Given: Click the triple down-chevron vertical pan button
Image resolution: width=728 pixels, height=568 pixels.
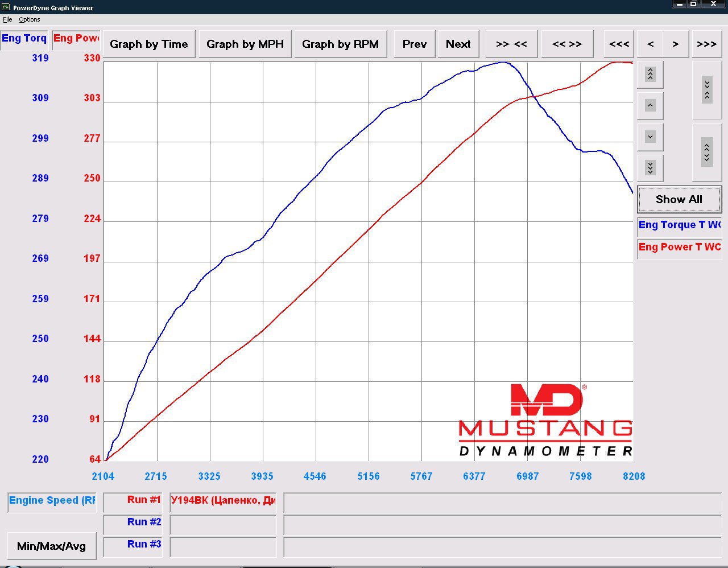Looking at the screenshot, I should click(650, 167).
